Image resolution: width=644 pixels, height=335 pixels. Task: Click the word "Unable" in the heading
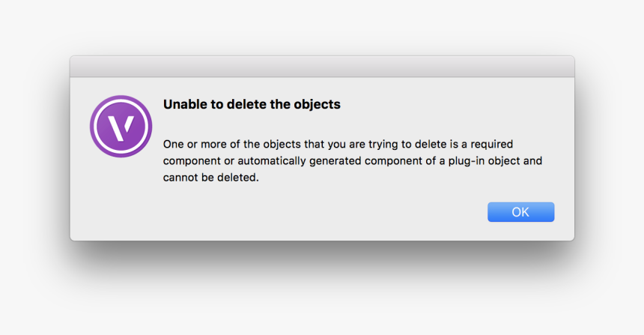[184, 104]
